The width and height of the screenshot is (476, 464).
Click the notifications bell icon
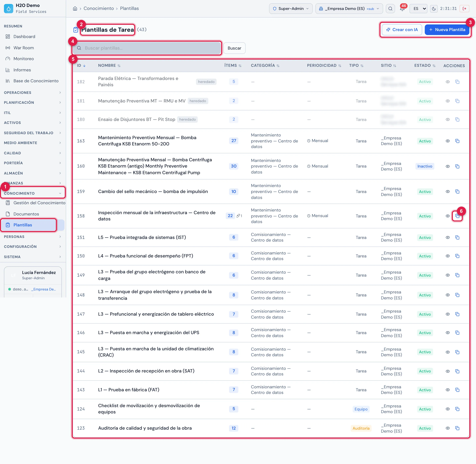click(402, 9)
